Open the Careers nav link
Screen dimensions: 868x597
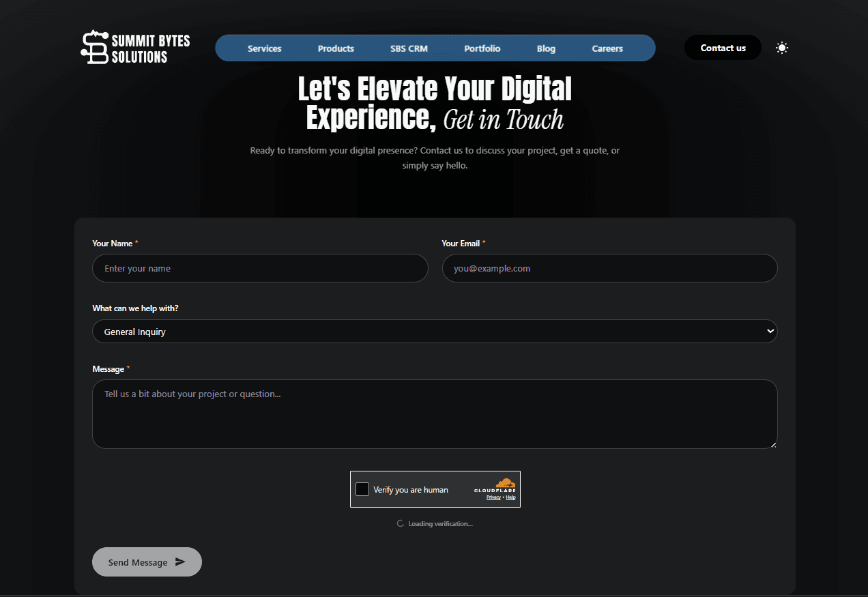(x=607, y=48)
